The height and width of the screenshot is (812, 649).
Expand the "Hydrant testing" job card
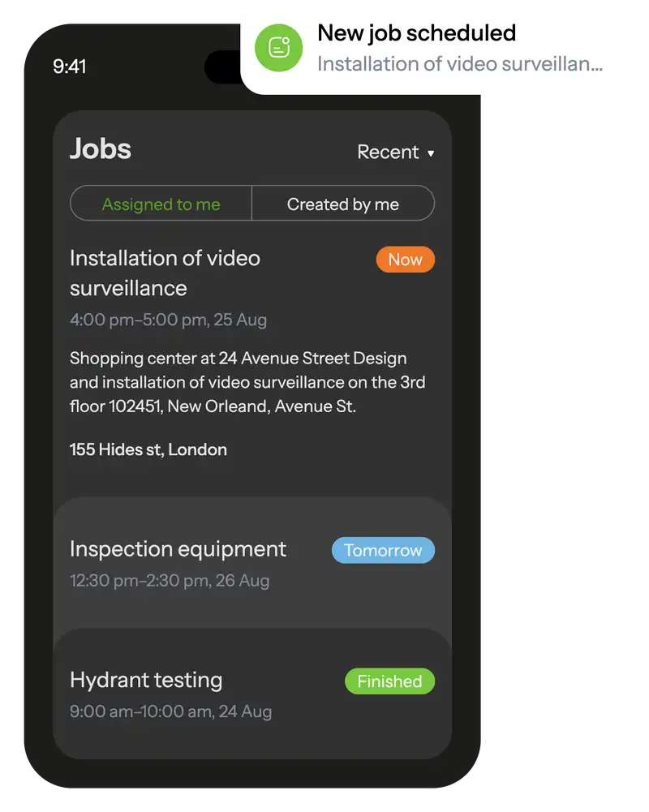[146, 680]
